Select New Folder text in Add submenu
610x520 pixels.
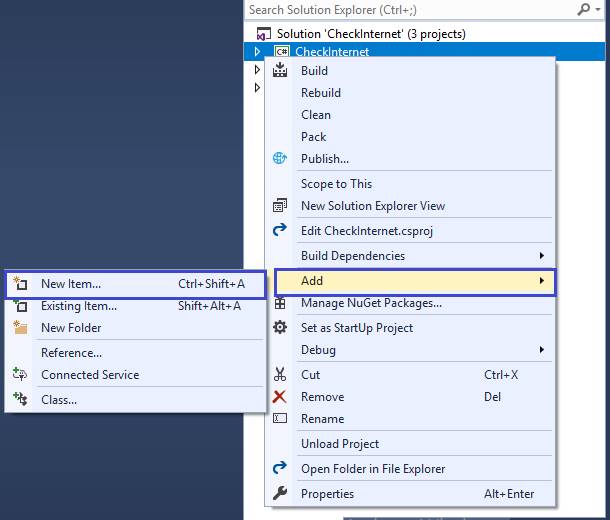point(71,327)
